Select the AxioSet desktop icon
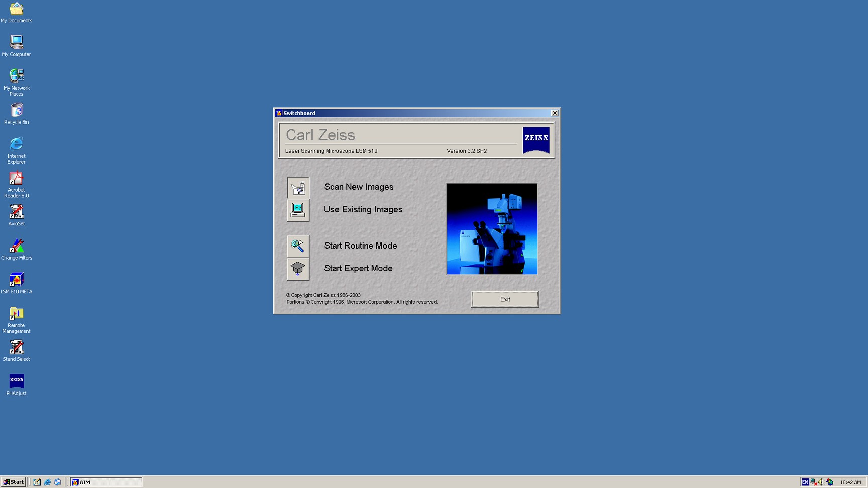 (x=17, y=216)
